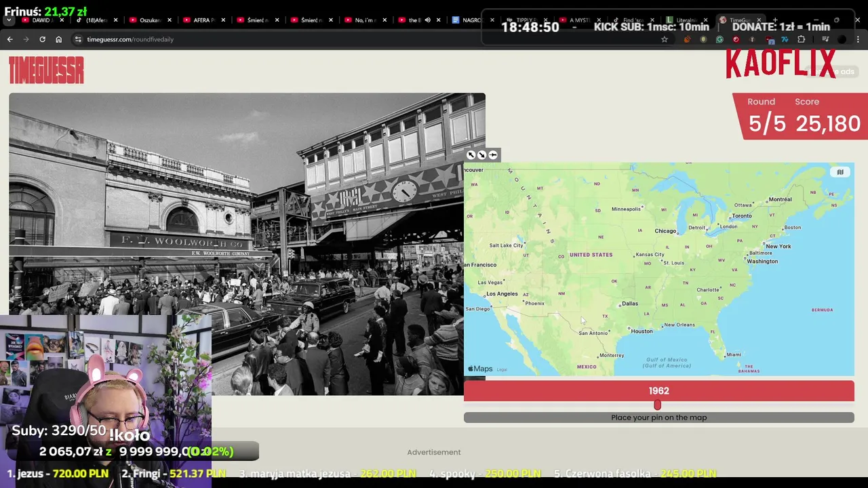
Task: Close the 'AFERA' tab
Action: click(223, 20)
